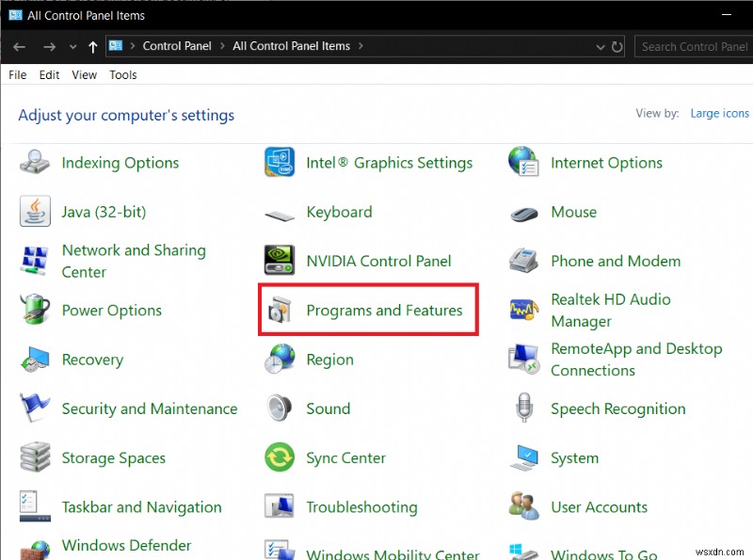Open the Tools menu
This screenshot has height=560, width=753.
click(122, 74)
